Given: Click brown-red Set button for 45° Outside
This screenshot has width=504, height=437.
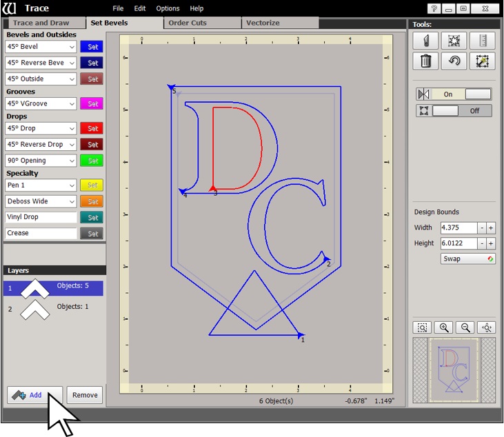Looking at the screenshot, I should click(92, 79).
